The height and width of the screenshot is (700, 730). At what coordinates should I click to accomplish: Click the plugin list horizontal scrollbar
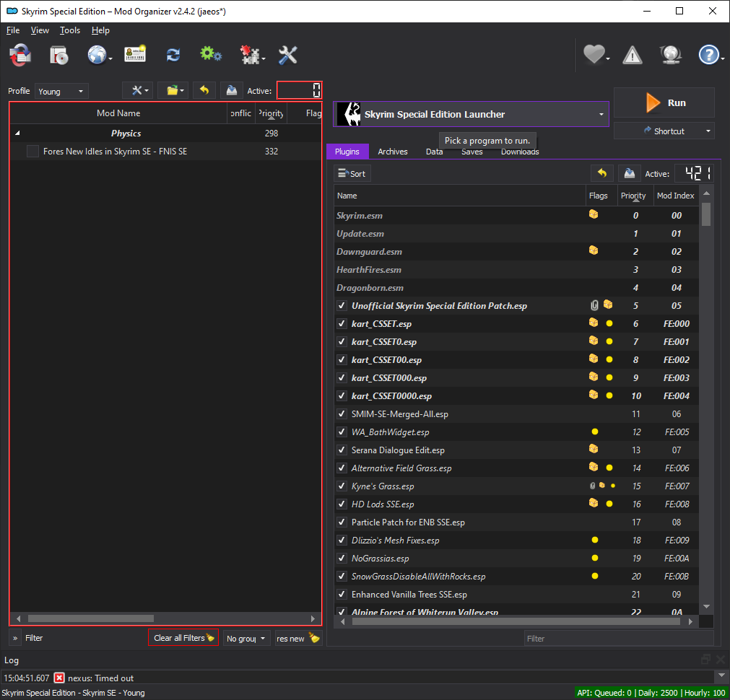point(516,621)
